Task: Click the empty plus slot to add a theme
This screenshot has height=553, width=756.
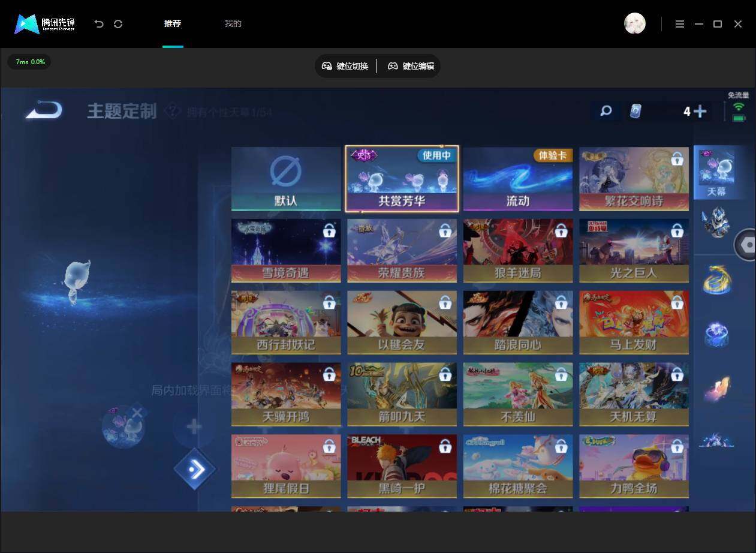Action: click(x=194, y=427)
